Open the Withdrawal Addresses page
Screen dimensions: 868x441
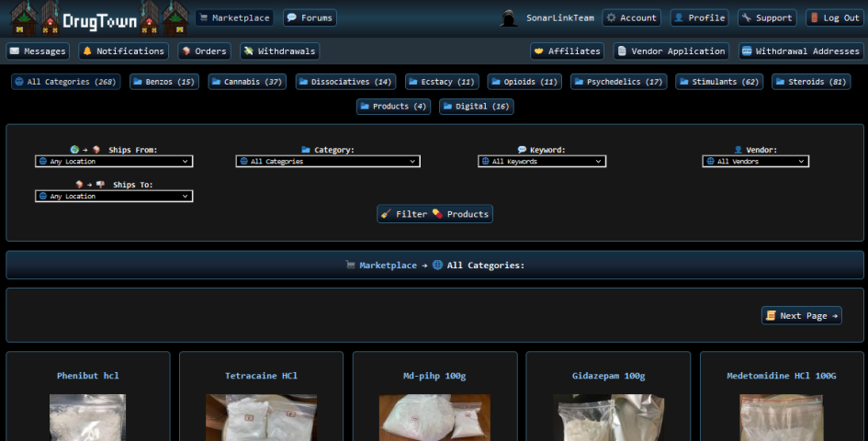click(799, 51)
